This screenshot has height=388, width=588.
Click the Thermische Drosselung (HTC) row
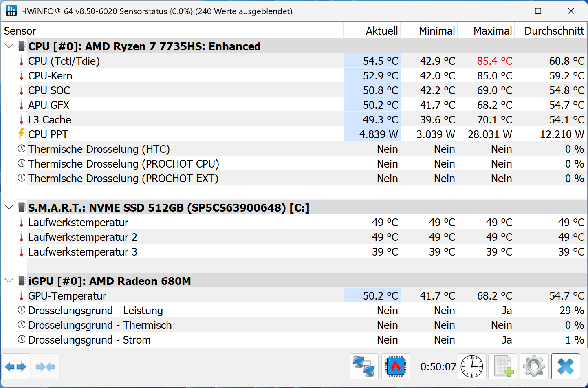click(x=301, y=149)
